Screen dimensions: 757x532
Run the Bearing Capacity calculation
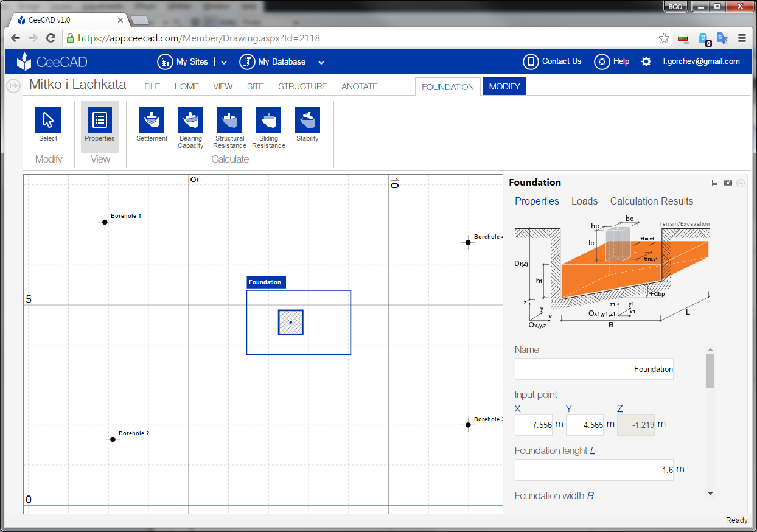[x=190, y=128]
